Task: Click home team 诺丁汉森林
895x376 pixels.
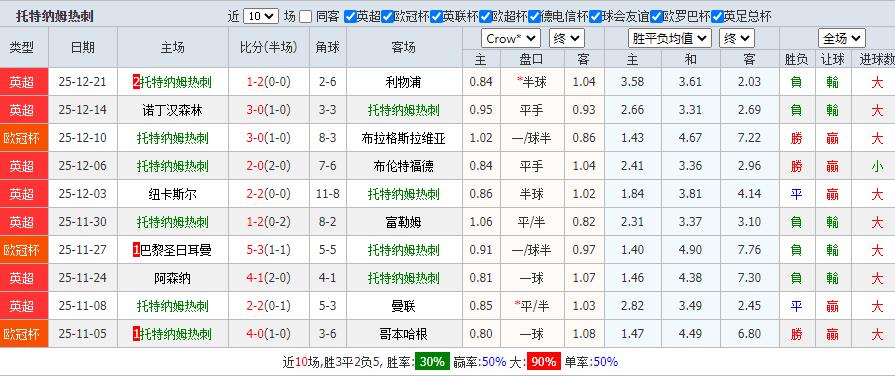Action: point(172,110)
